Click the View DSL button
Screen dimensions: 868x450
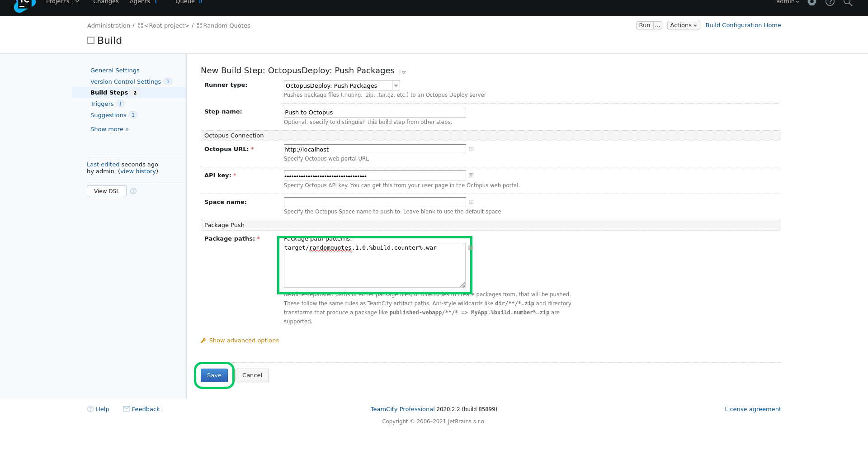click(107, 191)
